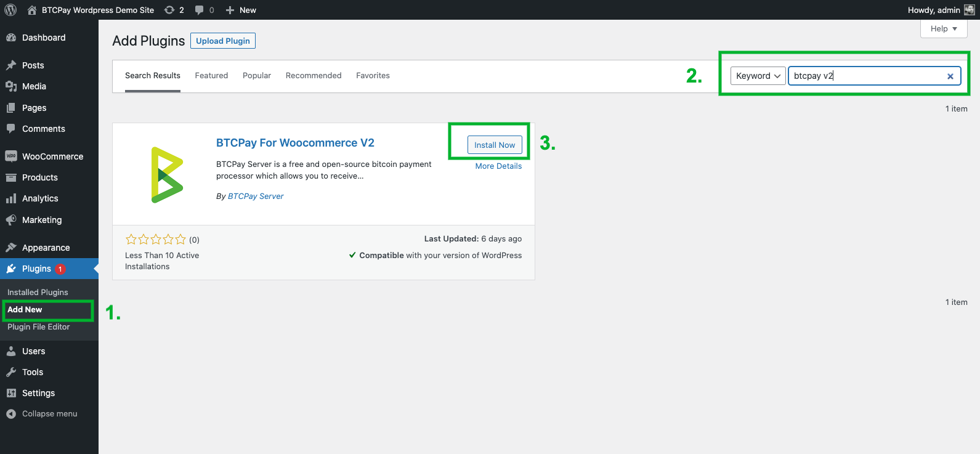980x454 pixels.
Task: Clear the search field with the X icon
Action: [x=950, y=76]
